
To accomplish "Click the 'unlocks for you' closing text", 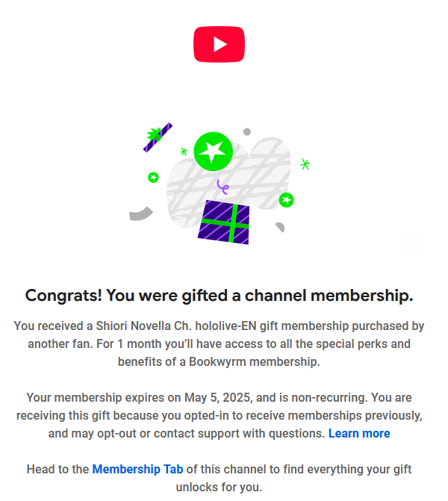I will click(220, 487).
